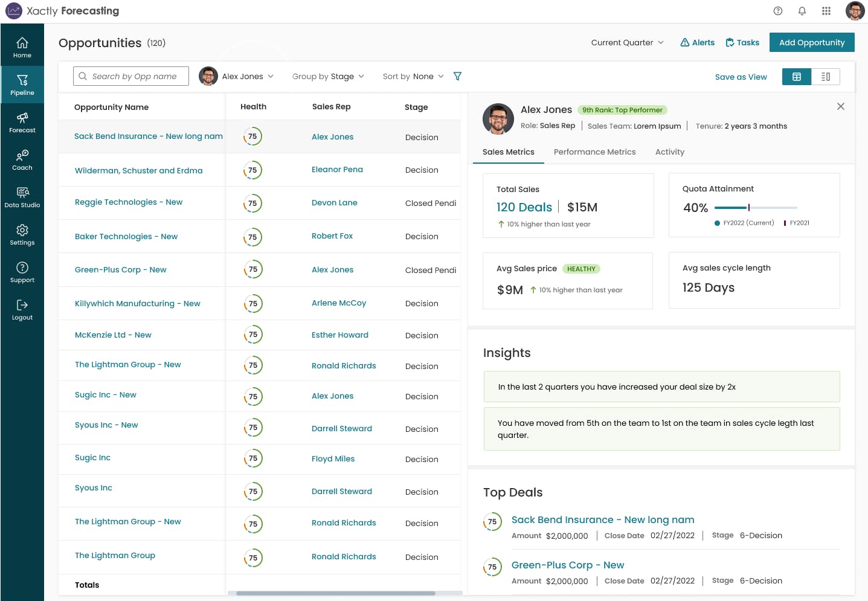Open user profile avatar in header
Screen dimensions: 868x601
(x=855, y=11)
